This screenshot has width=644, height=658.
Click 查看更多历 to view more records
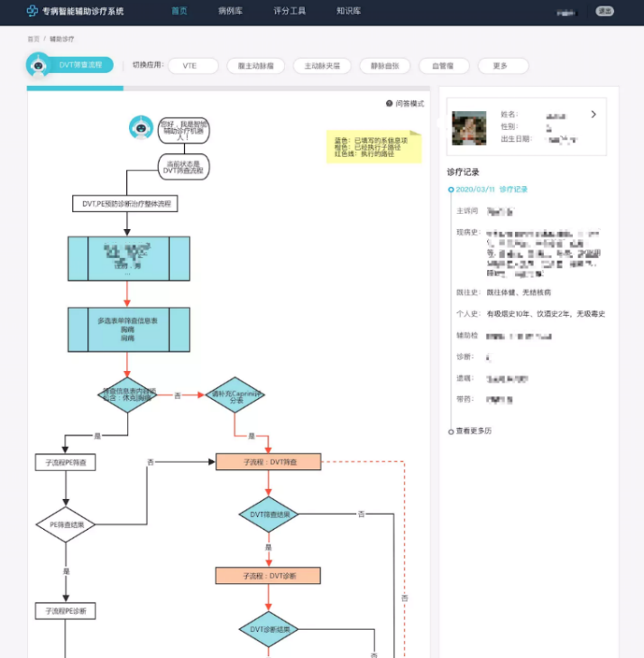click(x=474, y=431)
